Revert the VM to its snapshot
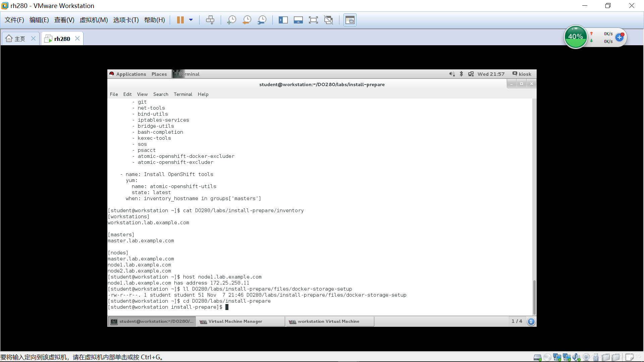The height and width of the screenshot is (362, 644). (x=247, y=20)
